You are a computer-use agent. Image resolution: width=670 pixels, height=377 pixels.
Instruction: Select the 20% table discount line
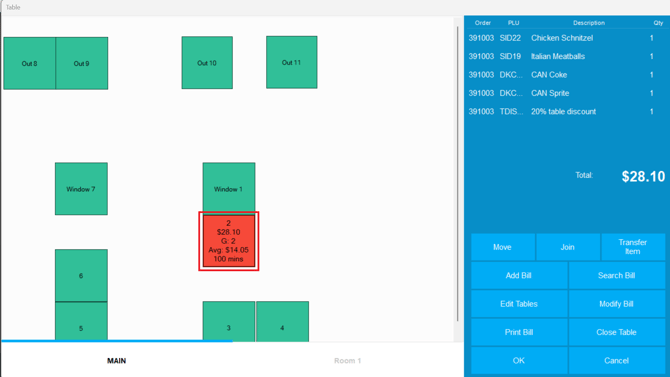(x=566, y=112)
